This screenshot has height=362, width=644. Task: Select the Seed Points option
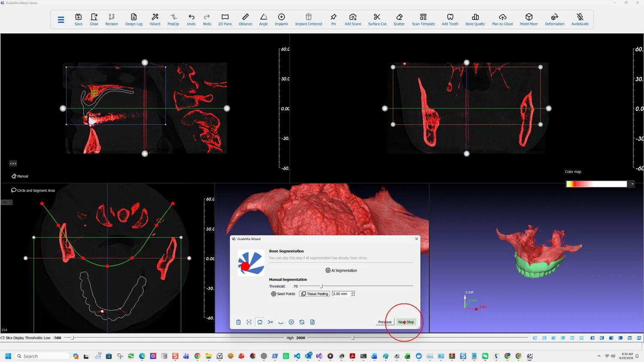283,294
